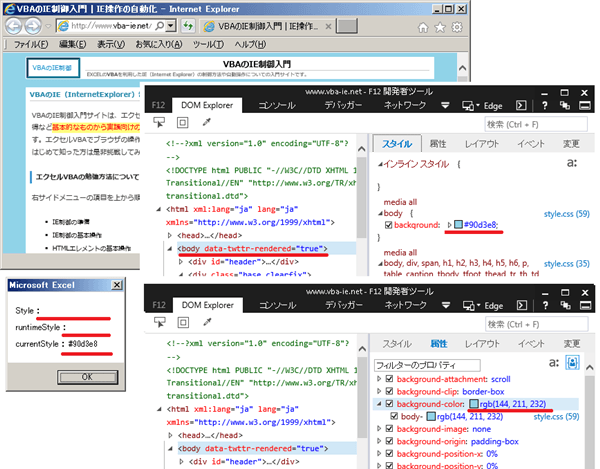Open the IE address bar dropdown arrow

pyautogui.click(x=171, y=26)
